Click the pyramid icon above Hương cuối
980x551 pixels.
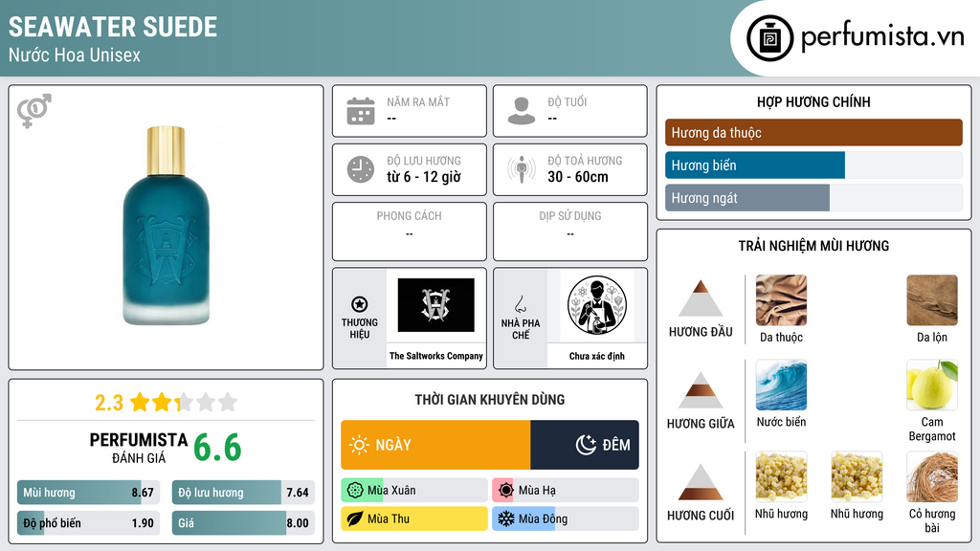click(x=701, y=482)
